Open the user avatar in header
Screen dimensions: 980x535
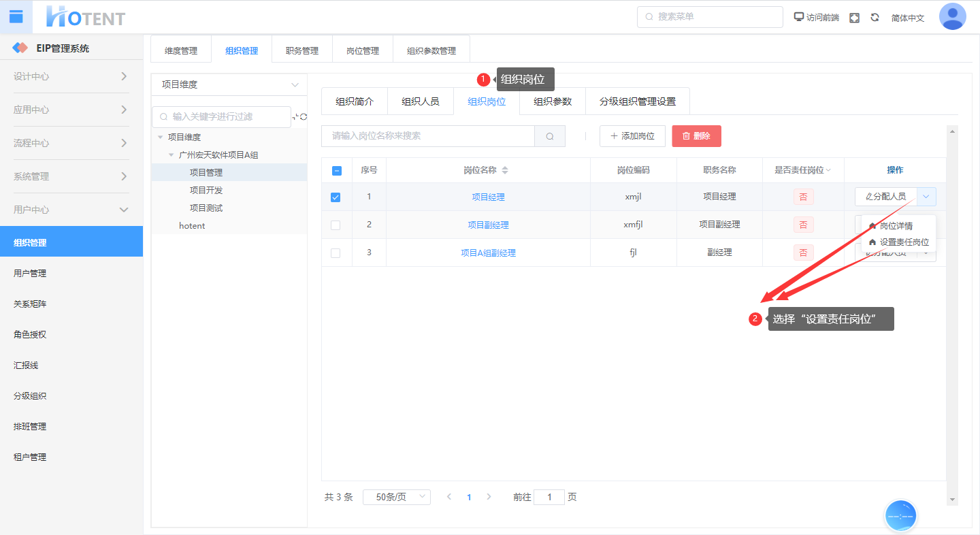coord(952,17)
